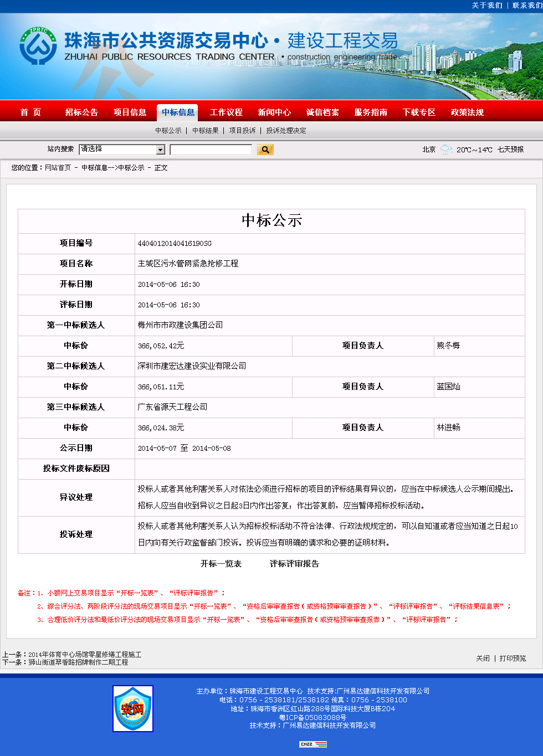The height and width of the screenshot is (756, 543).
Task: Click 网站首页 in the breadcrumb
Action: click(x=58, y=168)
